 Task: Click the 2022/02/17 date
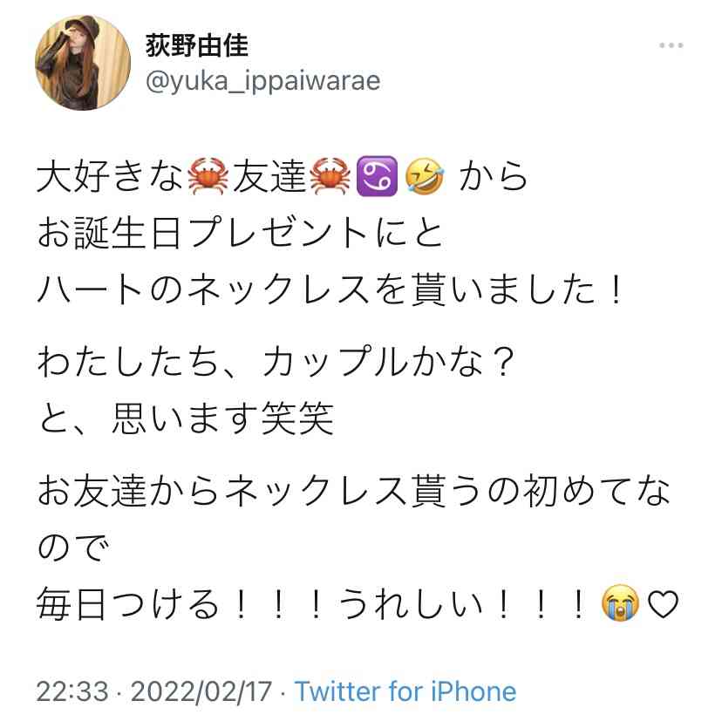pyautogui.click(x=201, y=691)
